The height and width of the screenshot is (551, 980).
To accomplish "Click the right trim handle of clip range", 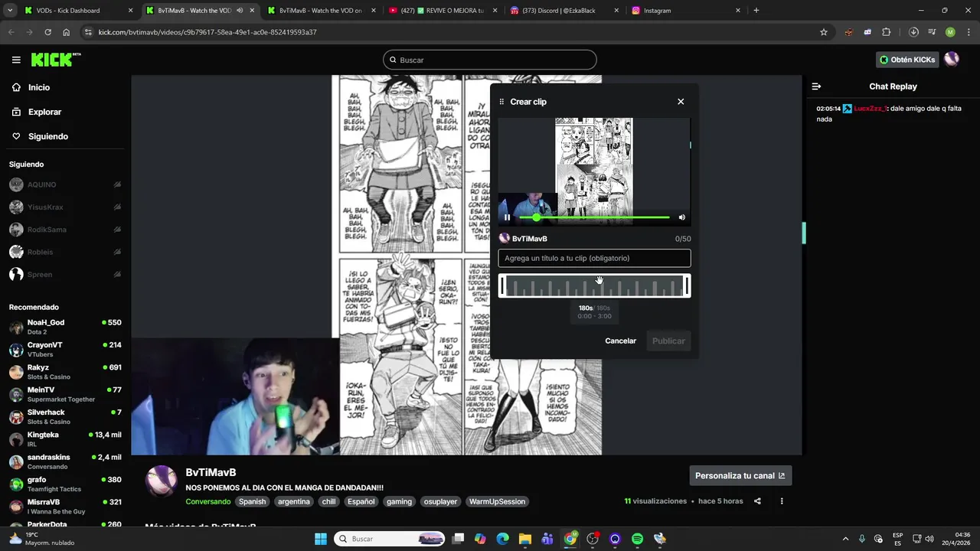I will [687, 285].
